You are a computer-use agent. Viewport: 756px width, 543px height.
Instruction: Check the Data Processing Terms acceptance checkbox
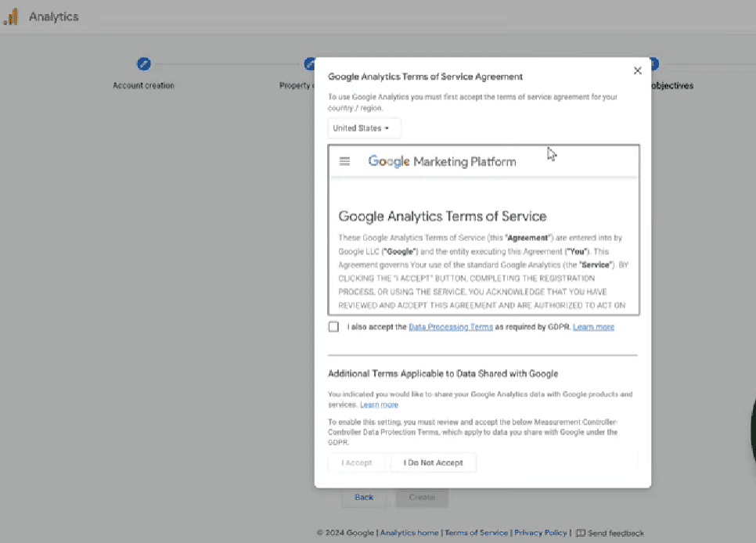click(333, 326)
